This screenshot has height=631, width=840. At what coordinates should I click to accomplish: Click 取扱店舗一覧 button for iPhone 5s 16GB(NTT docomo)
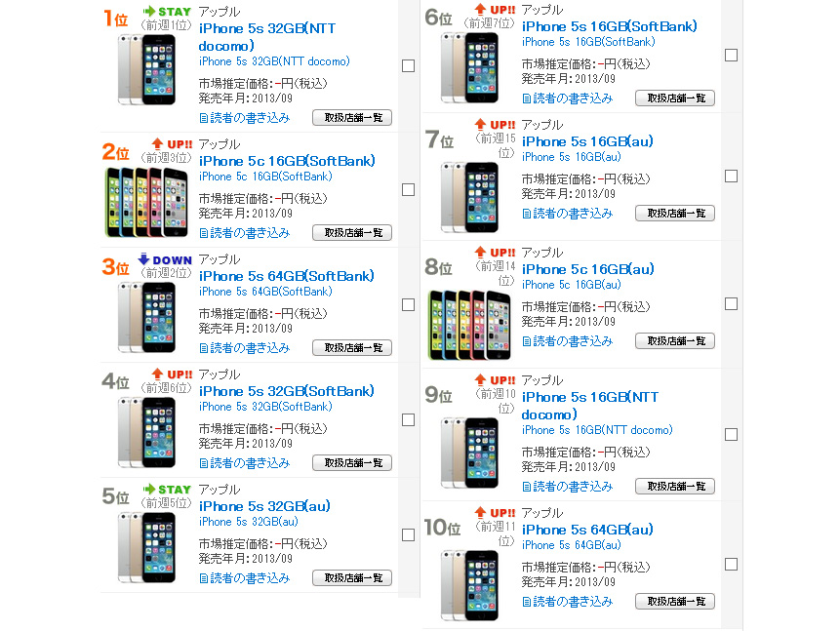coord(675,487)
